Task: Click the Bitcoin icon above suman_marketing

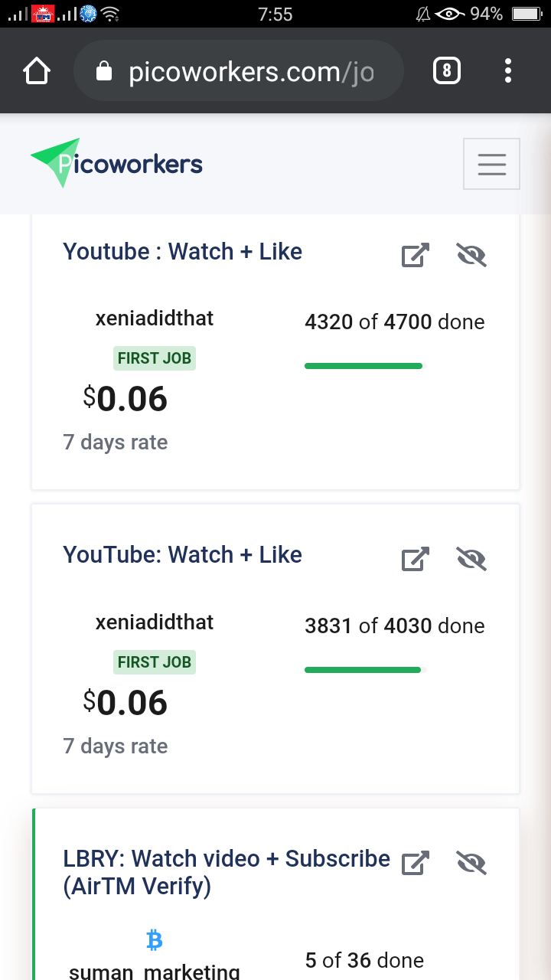Action: [154, 940]
